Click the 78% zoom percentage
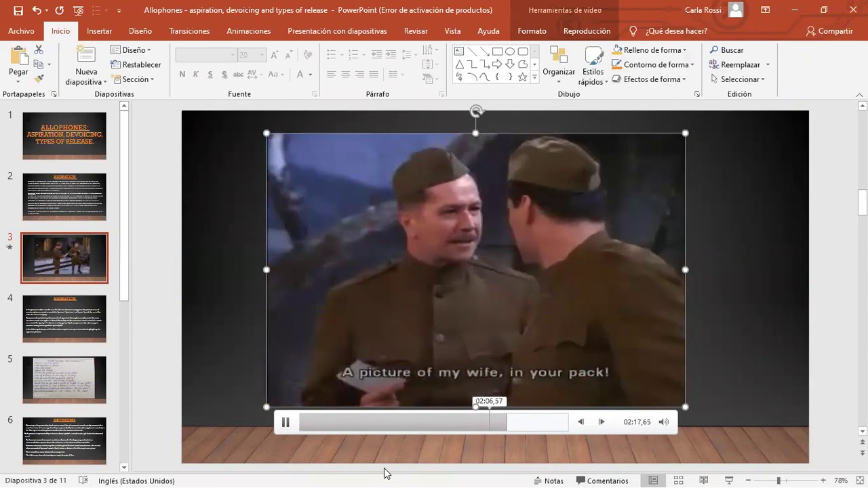The height and width of the screenshot is (488, 868). coord(841,481)
